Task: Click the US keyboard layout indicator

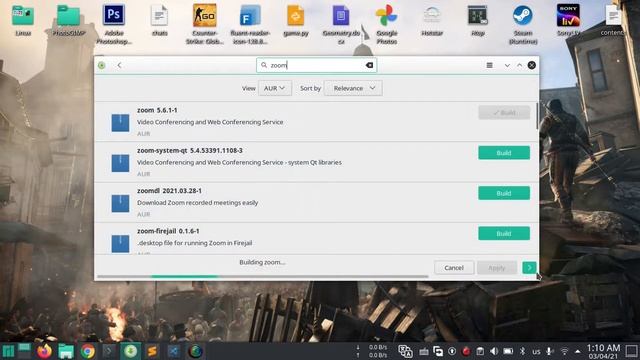Action: point(536,352)
